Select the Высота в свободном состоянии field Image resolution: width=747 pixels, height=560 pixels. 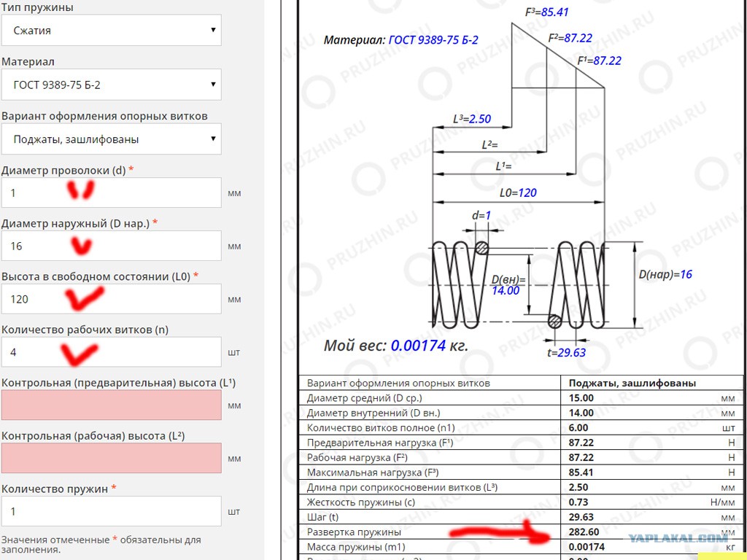tap(111, 299)
